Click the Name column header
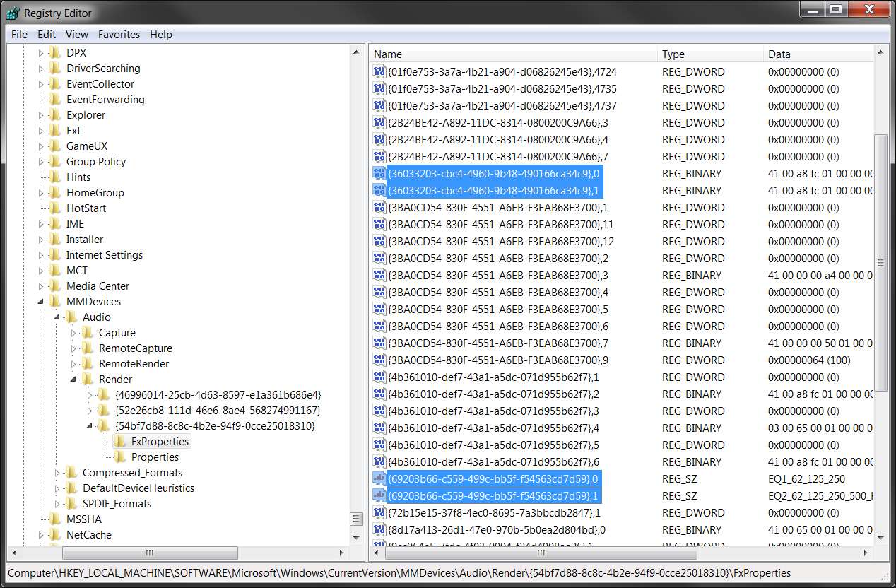Image resolution: width=896 pixels, height=588 pixels. (x=513, y=54)
